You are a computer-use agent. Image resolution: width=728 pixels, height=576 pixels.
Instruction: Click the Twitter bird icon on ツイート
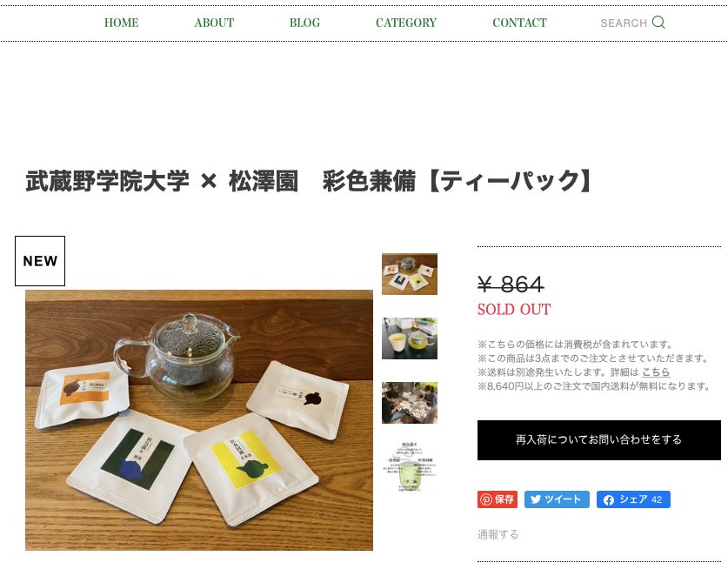click(x=535, y=499)
